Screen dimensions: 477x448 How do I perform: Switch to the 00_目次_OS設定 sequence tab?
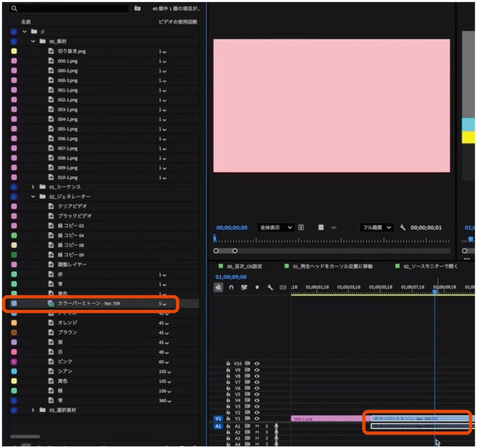point(244,266)
